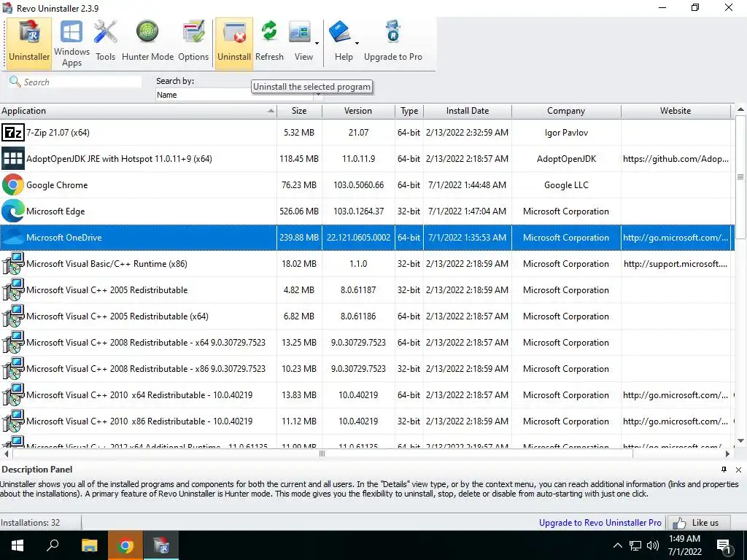Open Windows Apps list
This screenshot has height=560, width=747.
tap(71, 43)
